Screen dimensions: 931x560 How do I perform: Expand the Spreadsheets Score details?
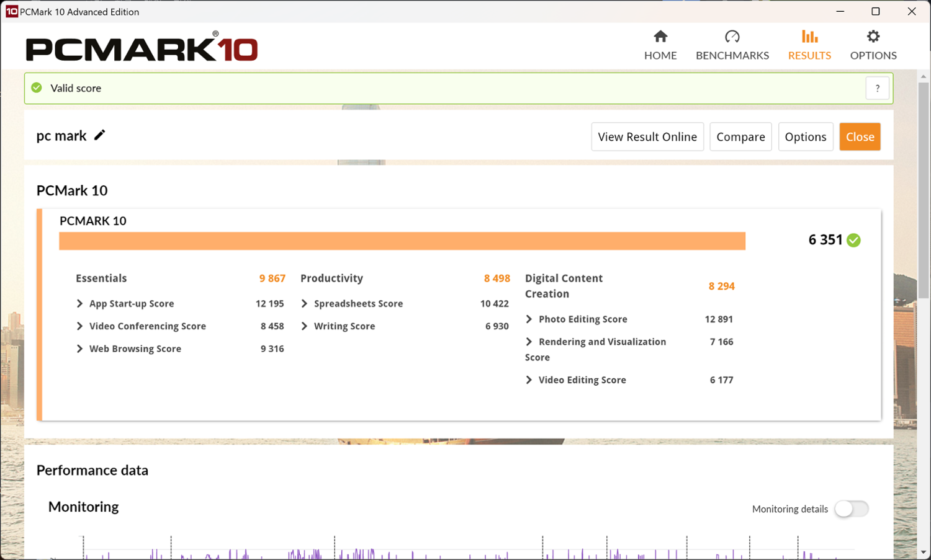tap(304, 304)
